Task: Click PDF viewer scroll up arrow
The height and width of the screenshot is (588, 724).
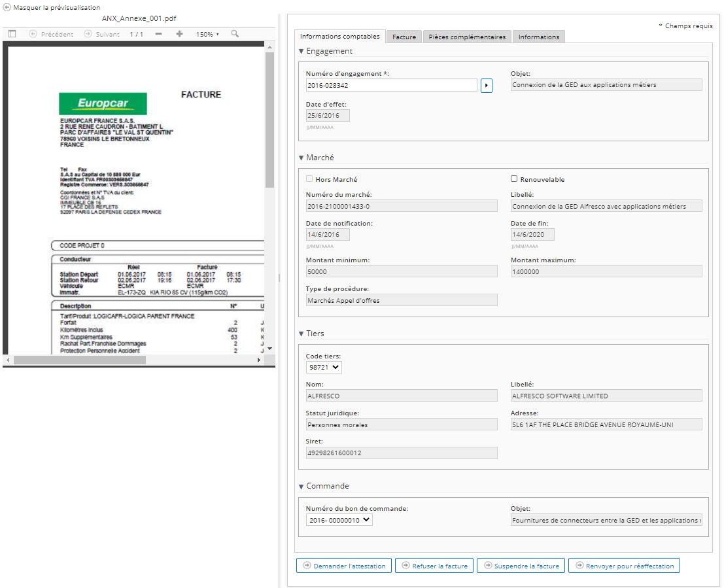Action: 269,47
